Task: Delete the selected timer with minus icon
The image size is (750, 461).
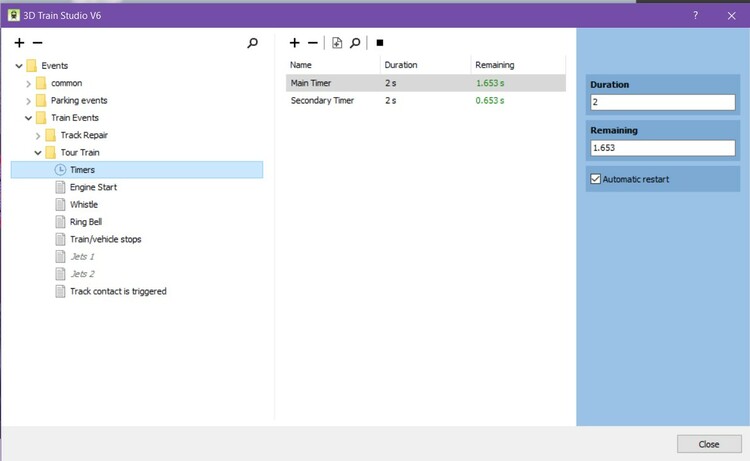Action: click(x=313, y=43)
